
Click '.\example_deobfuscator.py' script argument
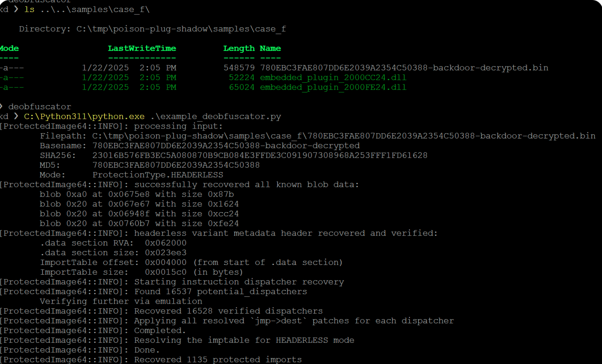[216, 117]
